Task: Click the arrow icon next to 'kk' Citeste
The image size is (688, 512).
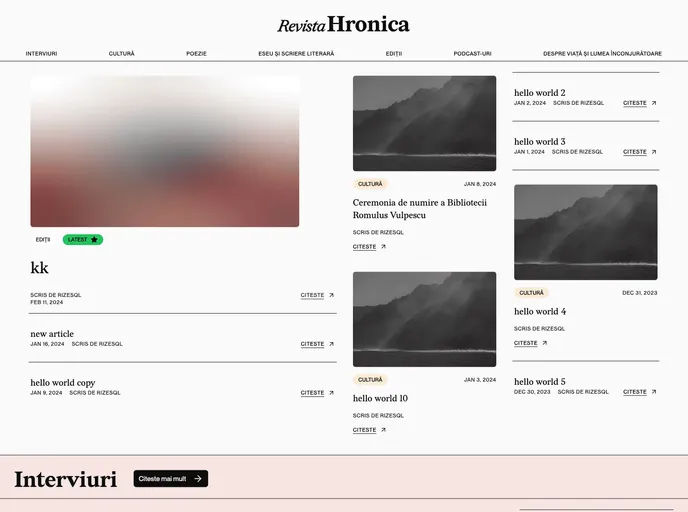Action: [332, 295]
